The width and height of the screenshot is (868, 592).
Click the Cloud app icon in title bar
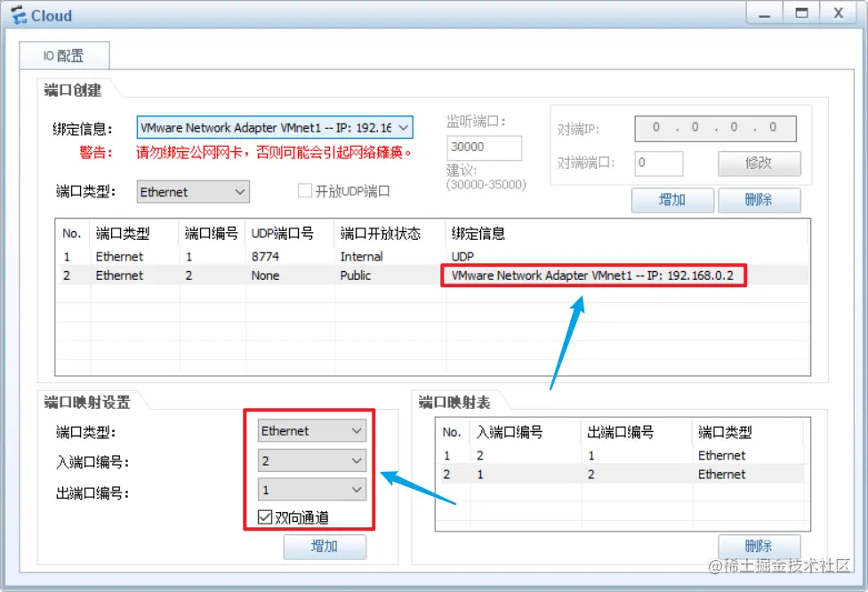tap(19, 15)
